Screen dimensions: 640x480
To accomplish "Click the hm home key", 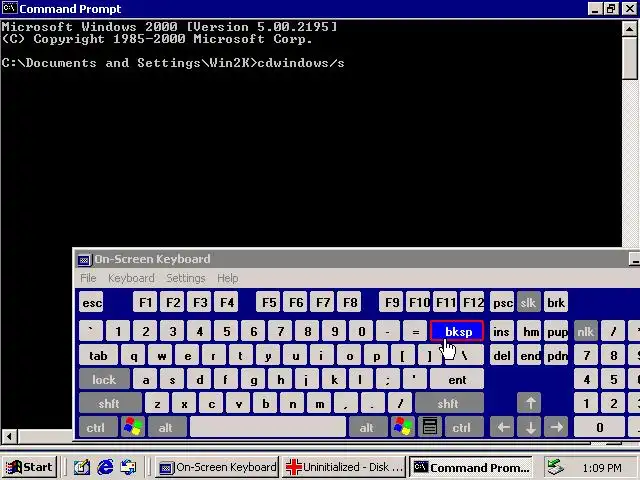I will [529, 331].
